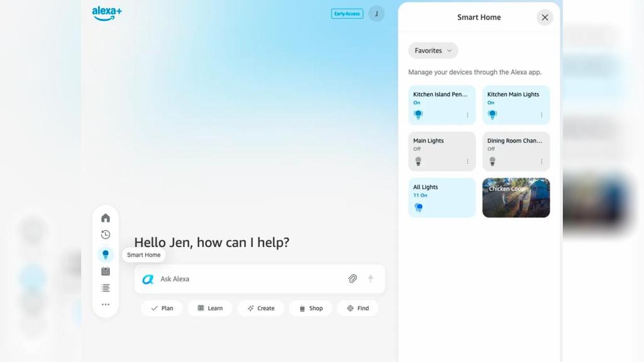
Task: Open the J profile avatar
Action: click(375, 13)
